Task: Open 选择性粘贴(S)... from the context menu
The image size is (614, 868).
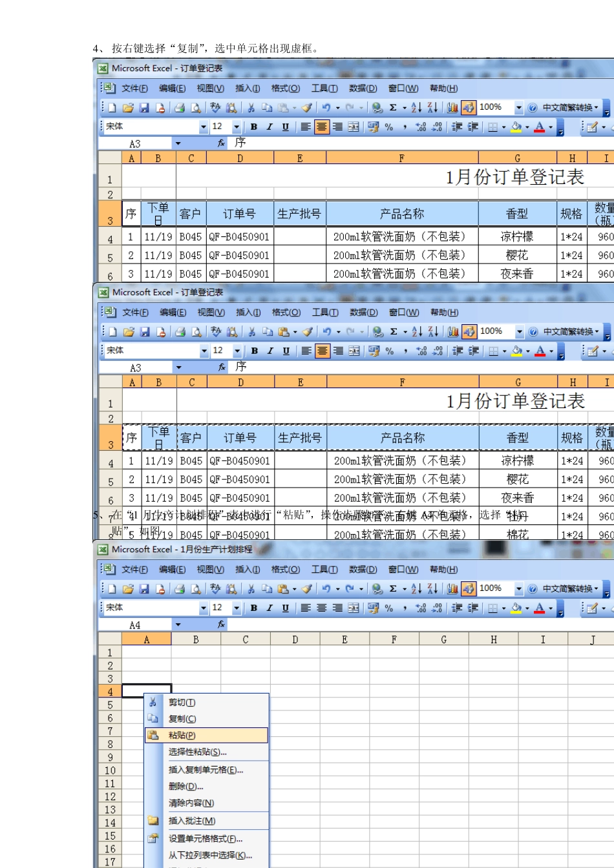Action: click(206, 752)
